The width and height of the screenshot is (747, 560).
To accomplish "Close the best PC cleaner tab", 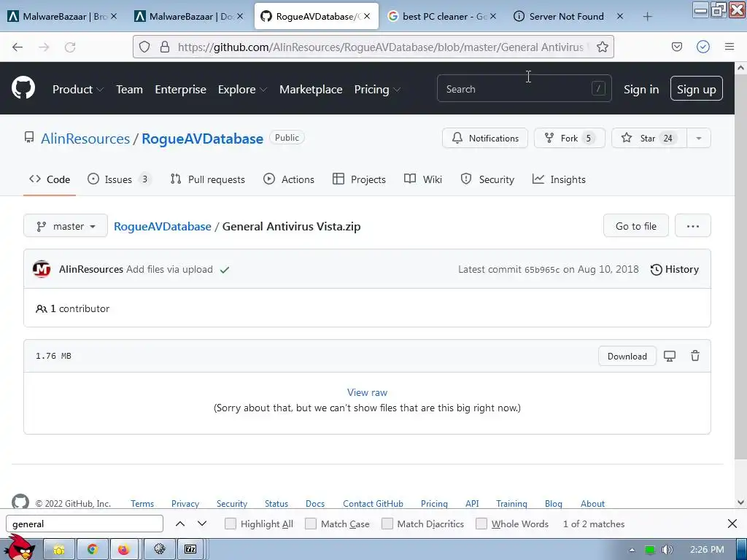I will (x=493, y=16).
